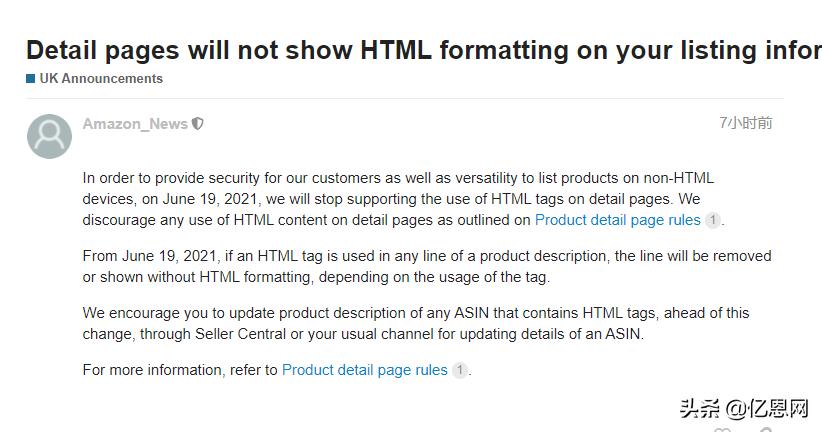
Task: Go to the UK Announcements category
Action: coord(101,78)
